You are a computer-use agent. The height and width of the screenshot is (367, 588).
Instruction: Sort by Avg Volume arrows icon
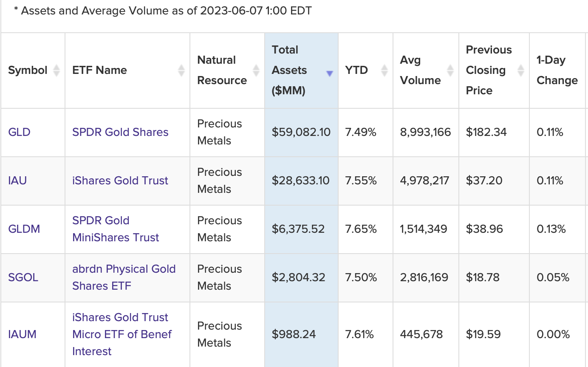(450, 71)
